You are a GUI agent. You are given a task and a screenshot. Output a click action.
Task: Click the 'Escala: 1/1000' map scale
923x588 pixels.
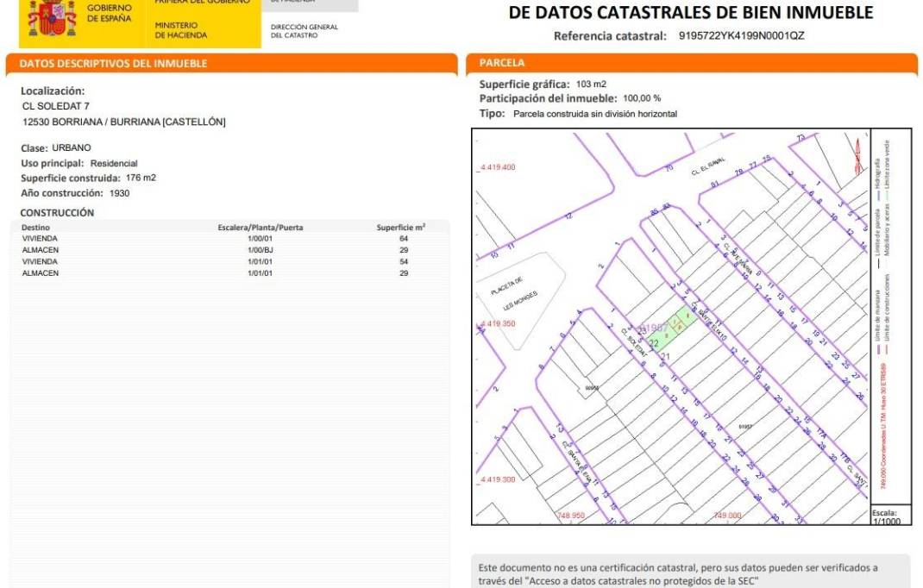(x=887, y=516)
